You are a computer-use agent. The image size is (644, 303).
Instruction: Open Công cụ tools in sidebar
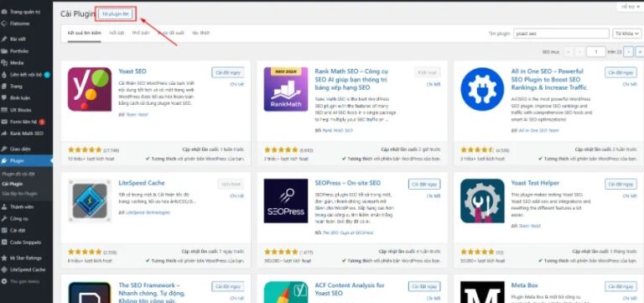click(x=19, y=219)
